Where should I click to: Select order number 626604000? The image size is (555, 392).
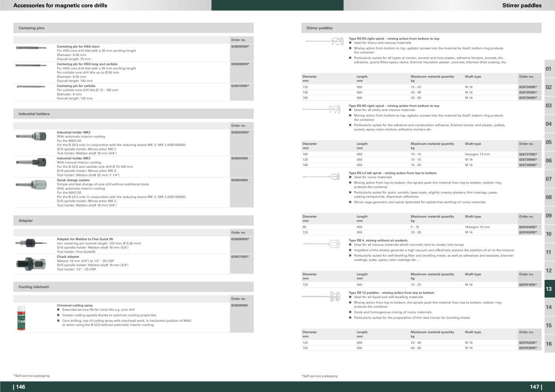tap(239, 180)
